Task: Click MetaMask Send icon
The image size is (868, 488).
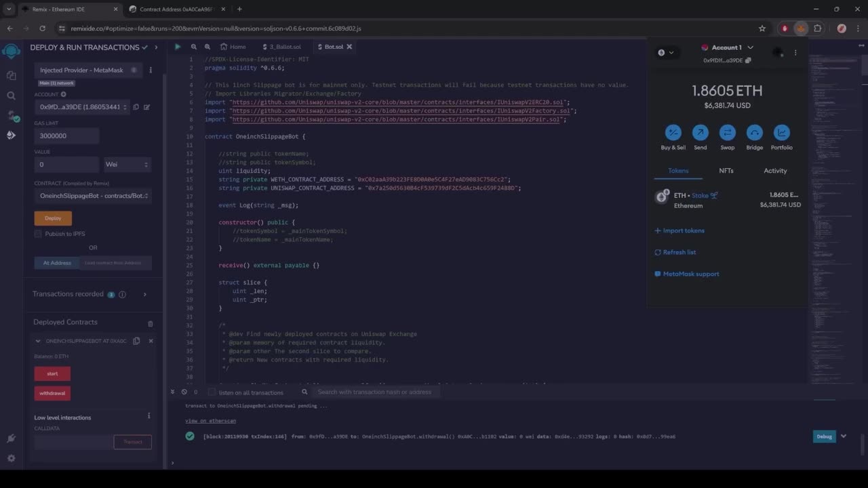Action: tap(701, 132)
